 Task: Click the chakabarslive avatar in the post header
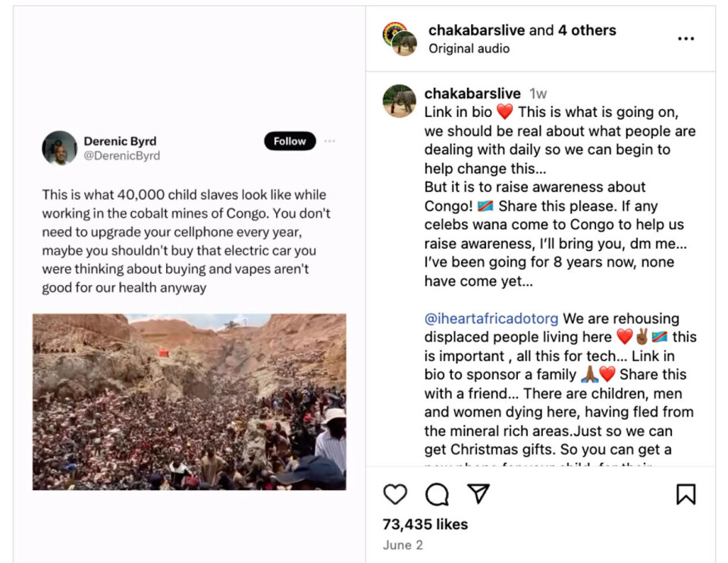(400, 39)
